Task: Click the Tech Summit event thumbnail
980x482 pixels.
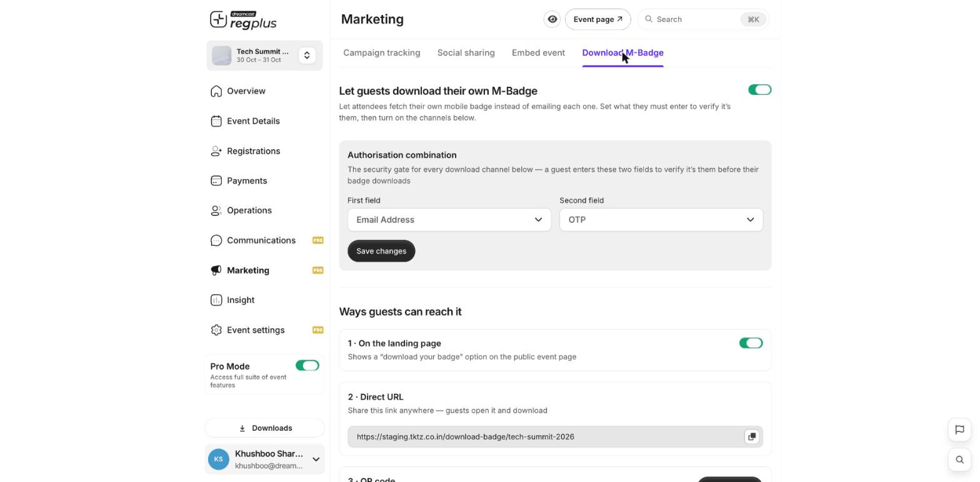Action: (x=222, y=56)
